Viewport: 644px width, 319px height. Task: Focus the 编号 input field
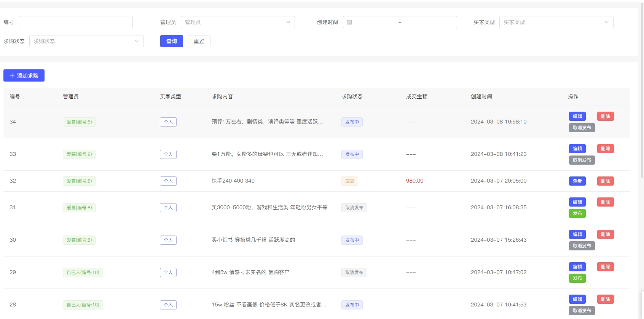(x=76, y=22)
